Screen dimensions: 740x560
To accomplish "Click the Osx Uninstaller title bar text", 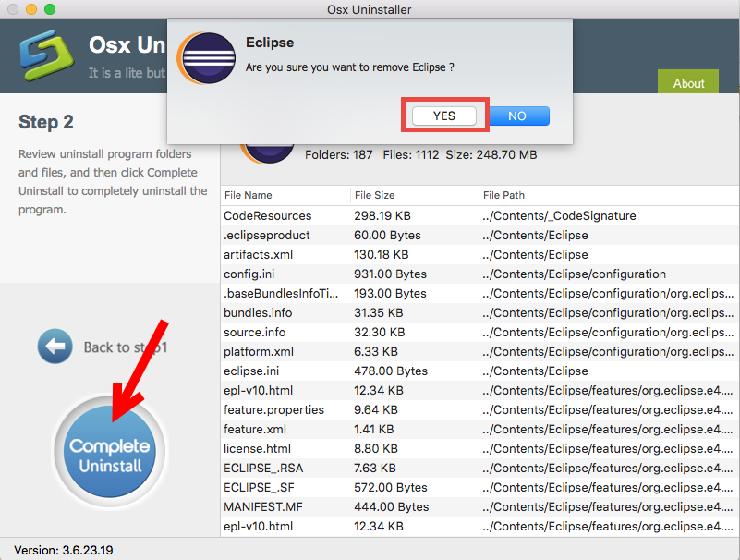I will pyautogui.click(x=370, y=10).
